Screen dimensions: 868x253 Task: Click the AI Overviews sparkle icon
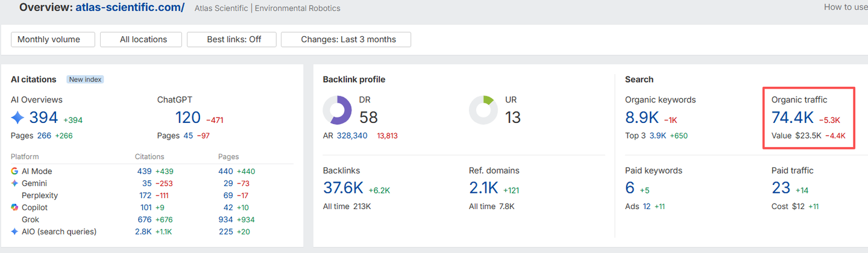[17, 117]
